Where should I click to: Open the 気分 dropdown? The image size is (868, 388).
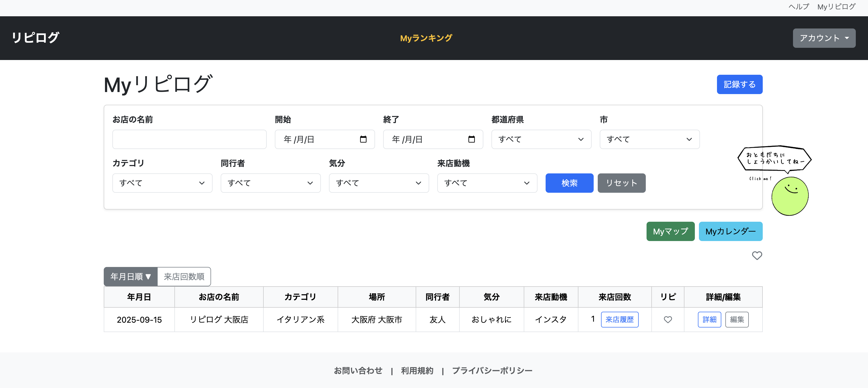(378, 183)
